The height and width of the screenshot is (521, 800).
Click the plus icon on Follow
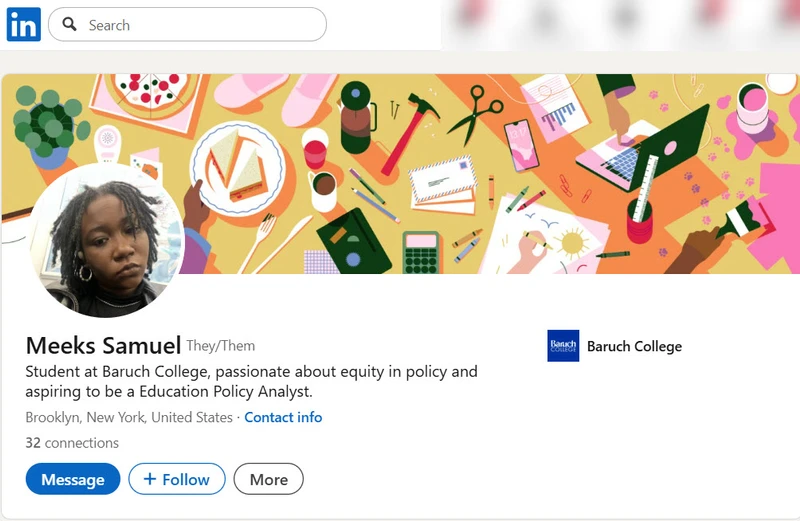coord(150,479)
